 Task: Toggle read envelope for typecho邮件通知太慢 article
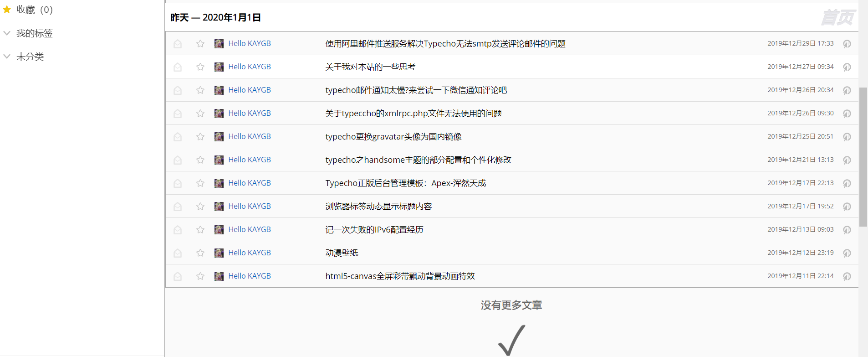pyautogui.click(x=178, y=90)
